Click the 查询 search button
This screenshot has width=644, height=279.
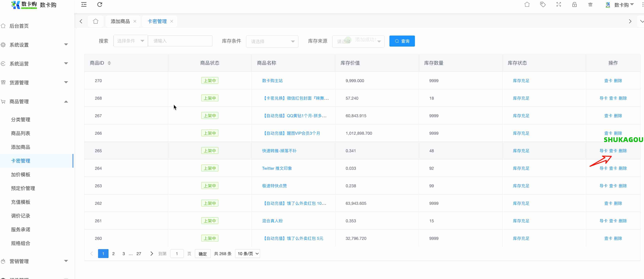(x=402, y=41)
